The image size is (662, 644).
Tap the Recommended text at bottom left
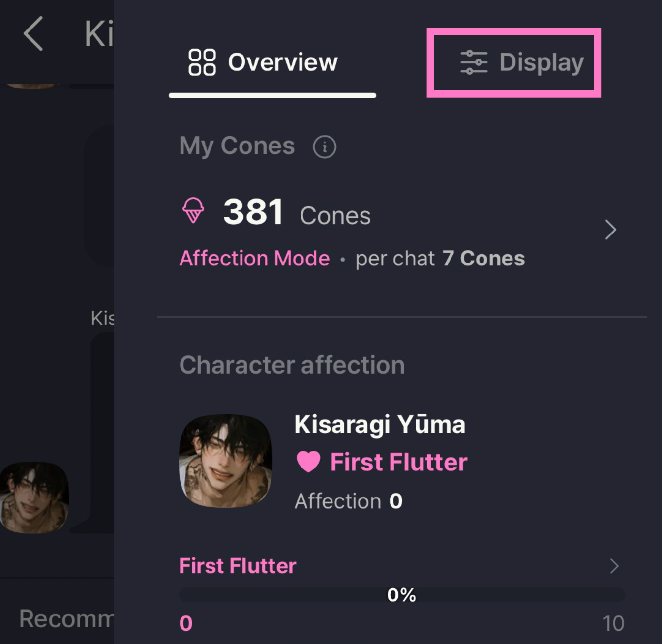point(66,618)
